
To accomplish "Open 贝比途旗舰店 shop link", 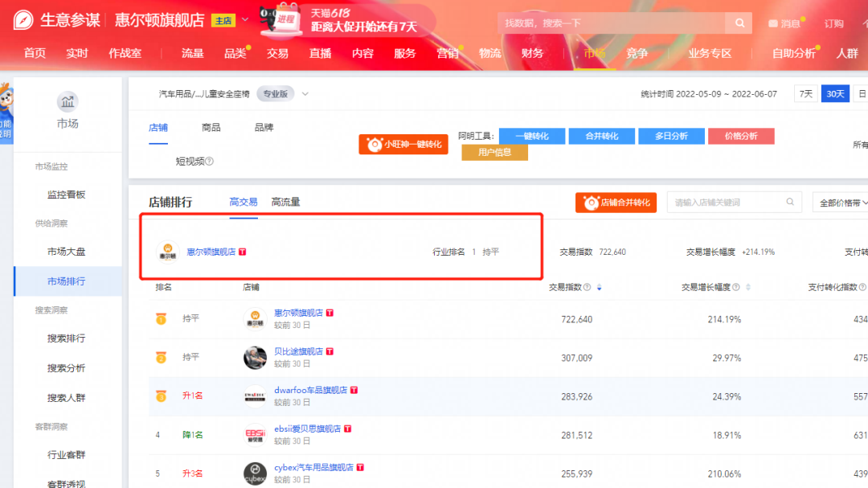I will point(298,351).
